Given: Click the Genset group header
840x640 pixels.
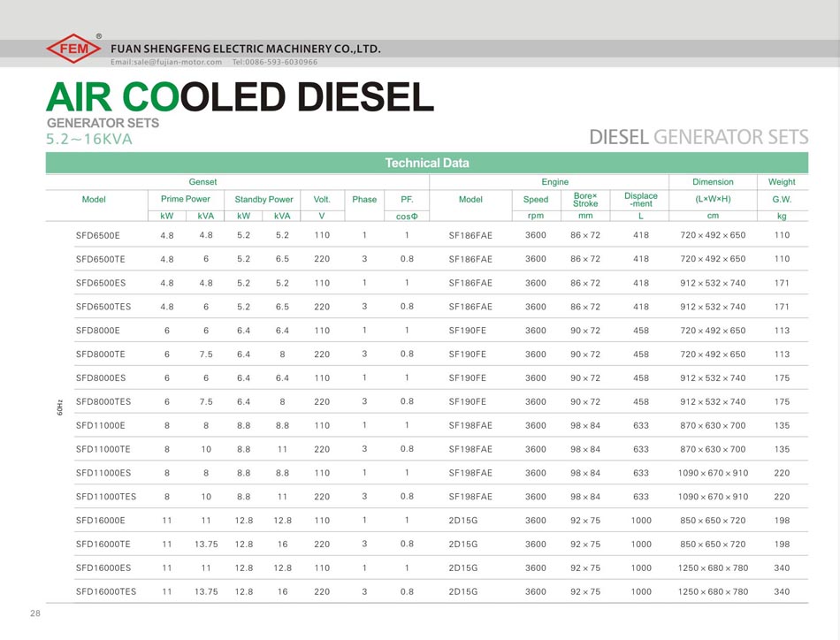Looking at the screenshot, I should click(x=202, y=182).
